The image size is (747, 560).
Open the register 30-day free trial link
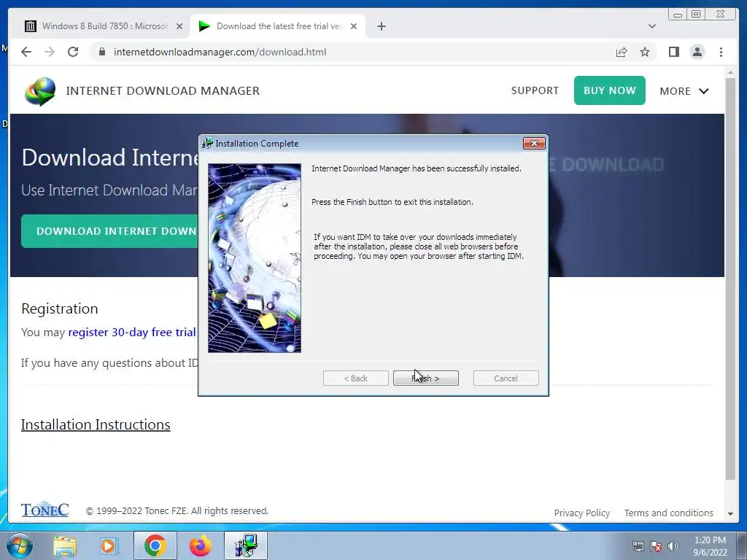pos(132,332)
